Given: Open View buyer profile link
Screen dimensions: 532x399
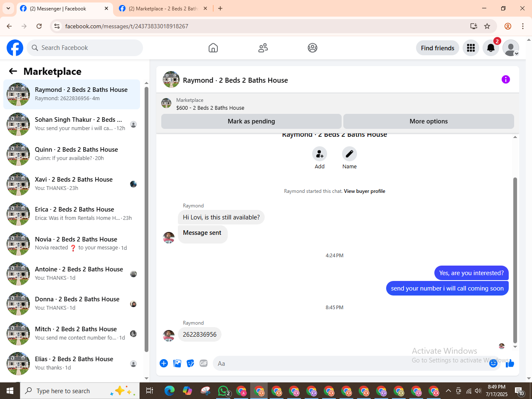Looking at the screenshot, I should [365, 191].
